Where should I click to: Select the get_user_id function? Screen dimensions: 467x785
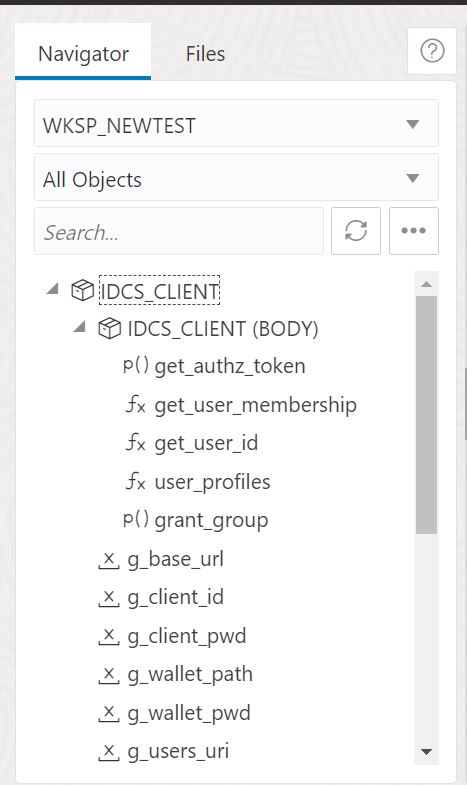(206, 443)
